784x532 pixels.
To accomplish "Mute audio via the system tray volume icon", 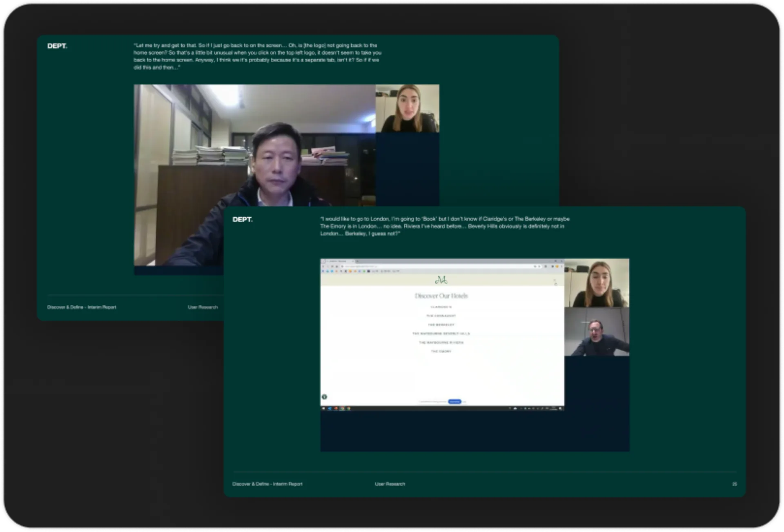I will click(548, 408).
